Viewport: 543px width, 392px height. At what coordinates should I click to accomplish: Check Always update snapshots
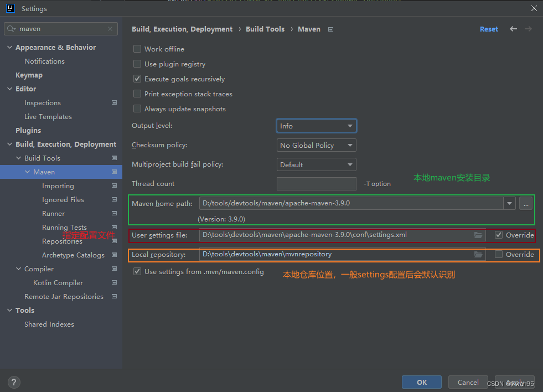click(137, 109)
